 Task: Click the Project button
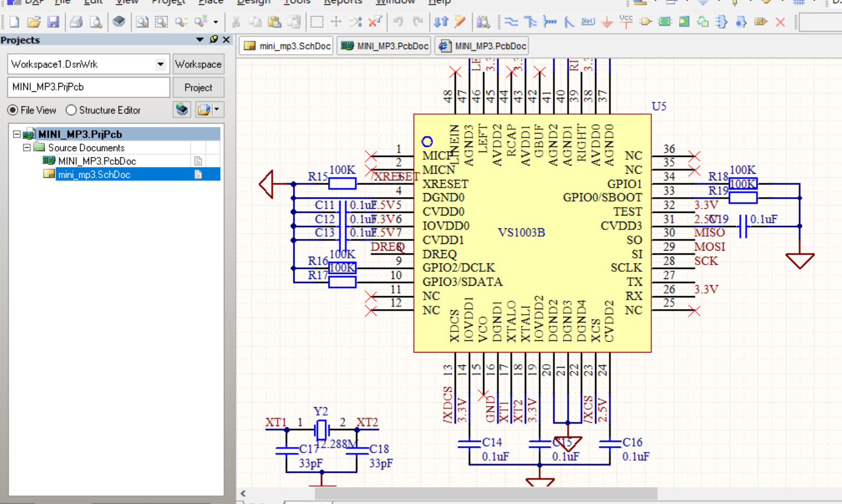tap(198, 87)
